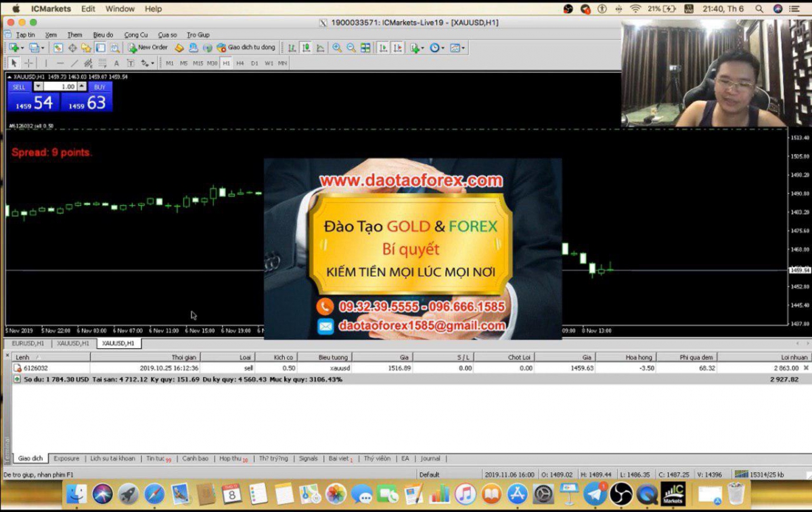Screen dimensions: 812x512
Task: Click Spotlight search in the menu bar
Action: point(759,9)
